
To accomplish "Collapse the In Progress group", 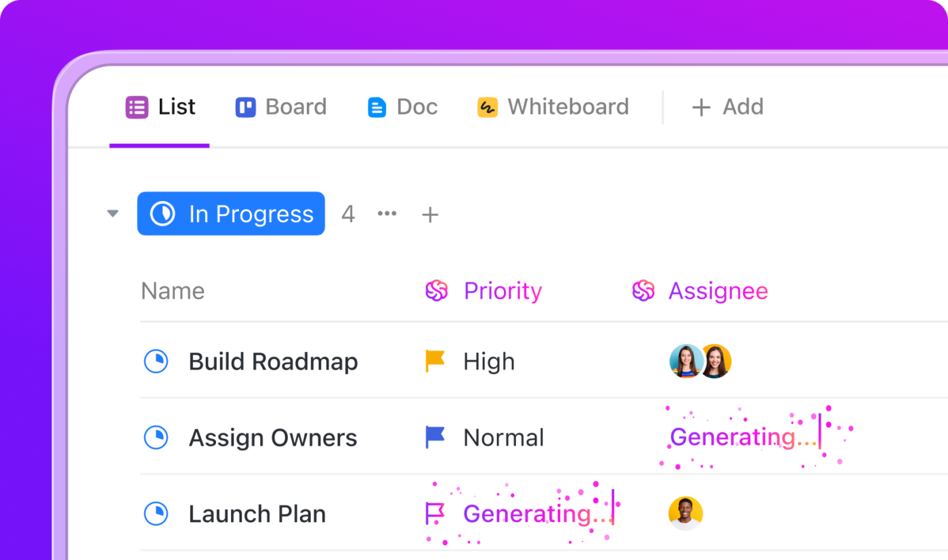I will [113, 214].
